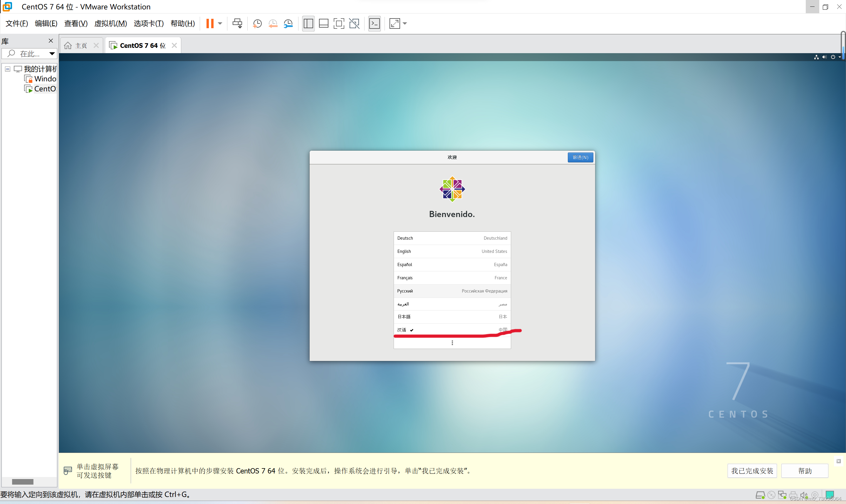
Task: Switch to Unity mode
Action: click(x=354, y=23)
